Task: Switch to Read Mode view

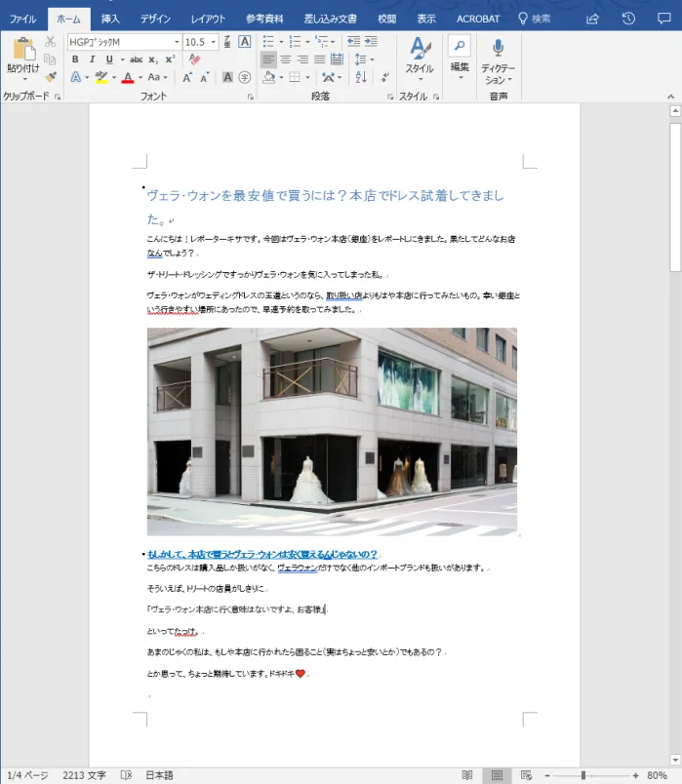Action: click(467, 775)
